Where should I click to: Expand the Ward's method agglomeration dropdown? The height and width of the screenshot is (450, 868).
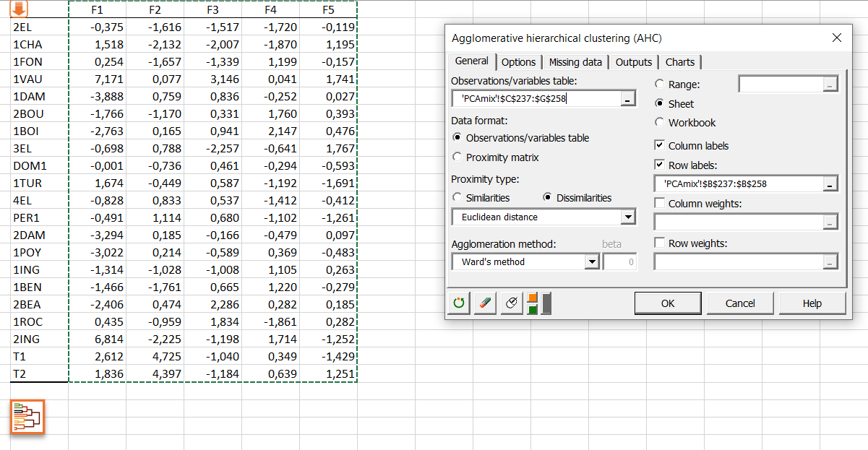pyautogui.click(x=592, y=262)
